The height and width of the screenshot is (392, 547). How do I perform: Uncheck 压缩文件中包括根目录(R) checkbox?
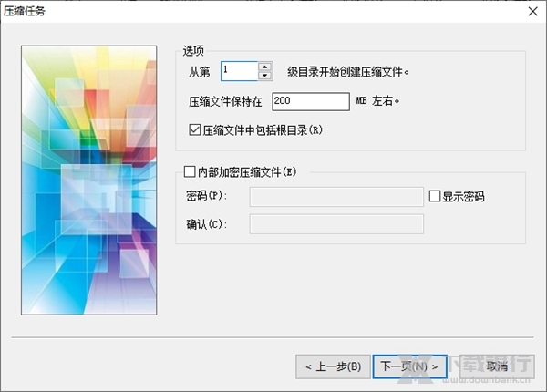[x=194, y=130]
